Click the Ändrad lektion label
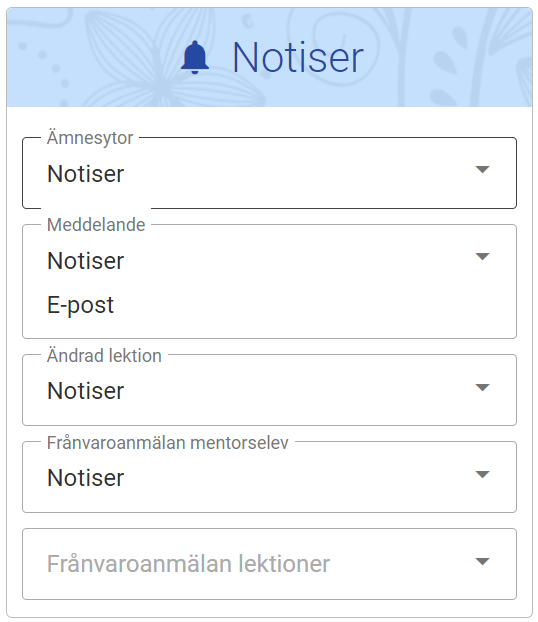This screenshot has height=622, width=538. (104, 355)
